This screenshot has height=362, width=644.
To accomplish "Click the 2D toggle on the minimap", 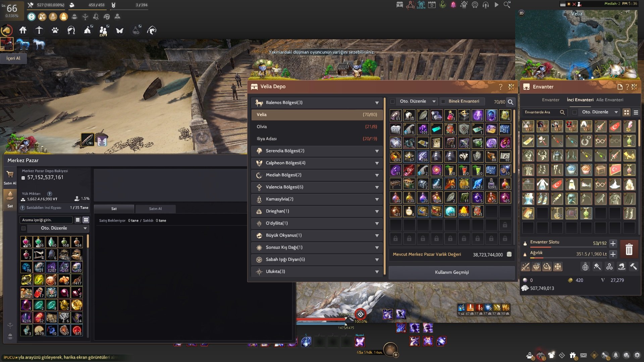I will [521, 13].
